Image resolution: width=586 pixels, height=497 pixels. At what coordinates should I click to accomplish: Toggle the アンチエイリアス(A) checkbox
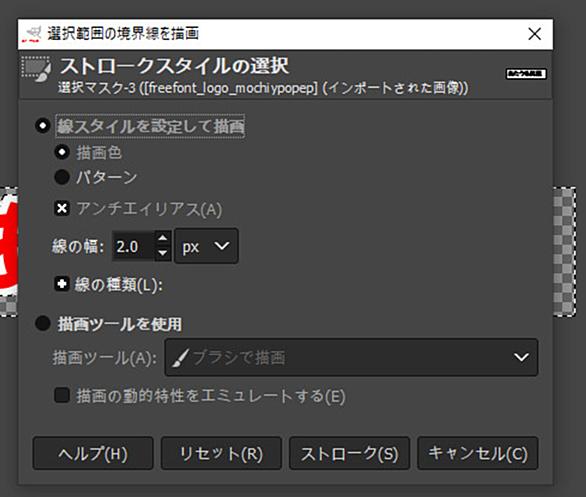point(62,209)
